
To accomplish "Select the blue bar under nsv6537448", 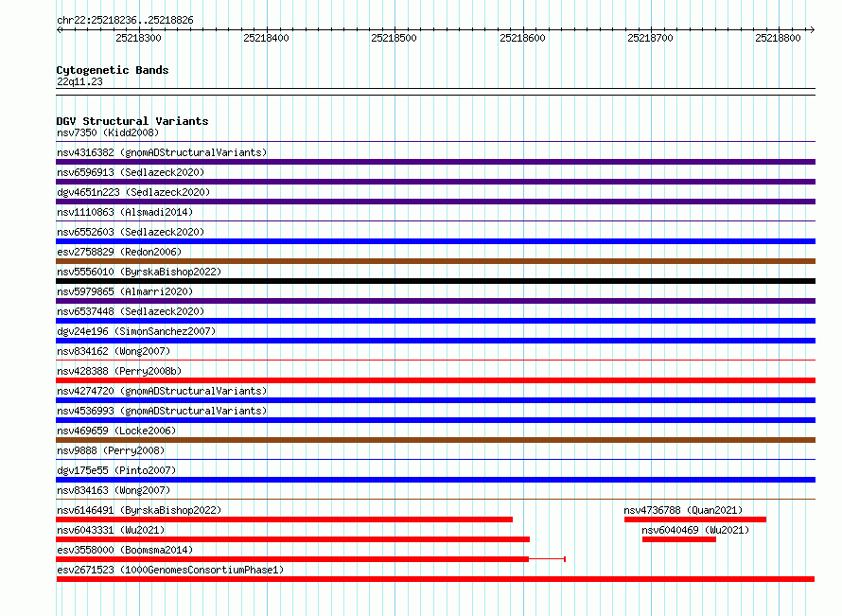I will [x=435, y=321].
